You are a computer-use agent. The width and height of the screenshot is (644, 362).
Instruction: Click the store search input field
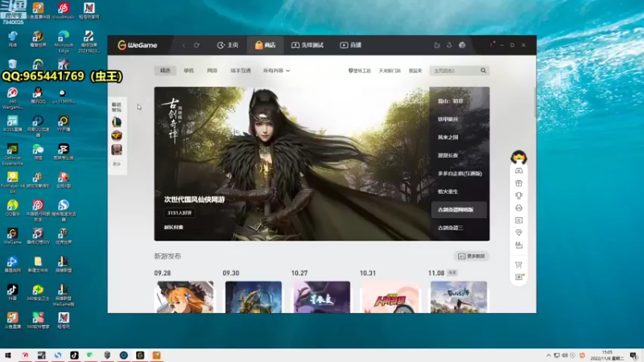[455, 71]
